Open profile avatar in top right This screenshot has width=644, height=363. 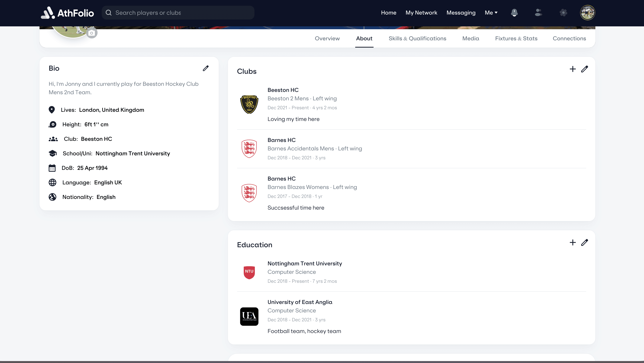point(587,12)
